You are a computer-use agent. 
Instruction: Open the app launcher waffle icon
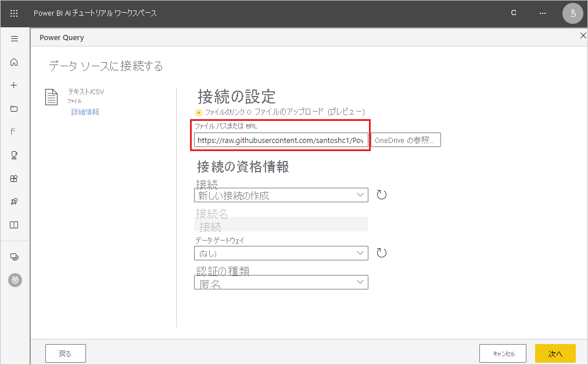click(14, 13)
